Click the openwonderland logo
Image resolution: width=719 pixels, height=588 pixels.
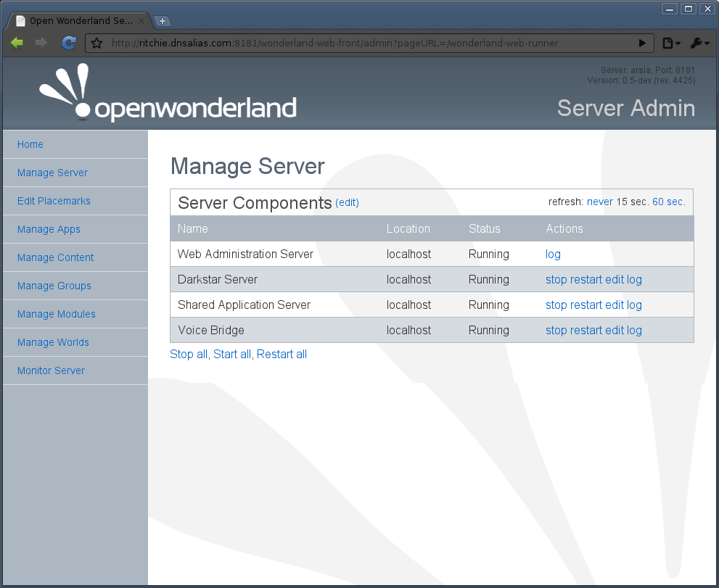coord(168,93)
